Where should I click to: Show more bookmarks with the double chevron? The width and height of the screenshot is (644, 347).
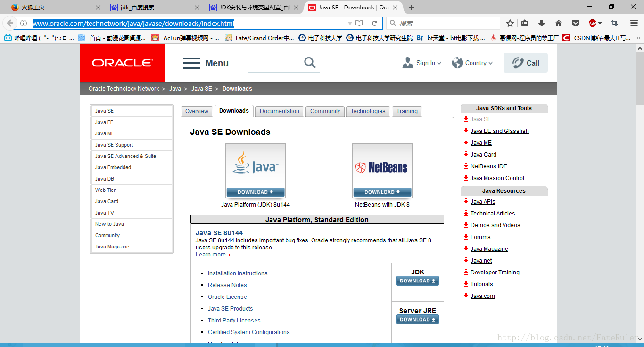638,38
